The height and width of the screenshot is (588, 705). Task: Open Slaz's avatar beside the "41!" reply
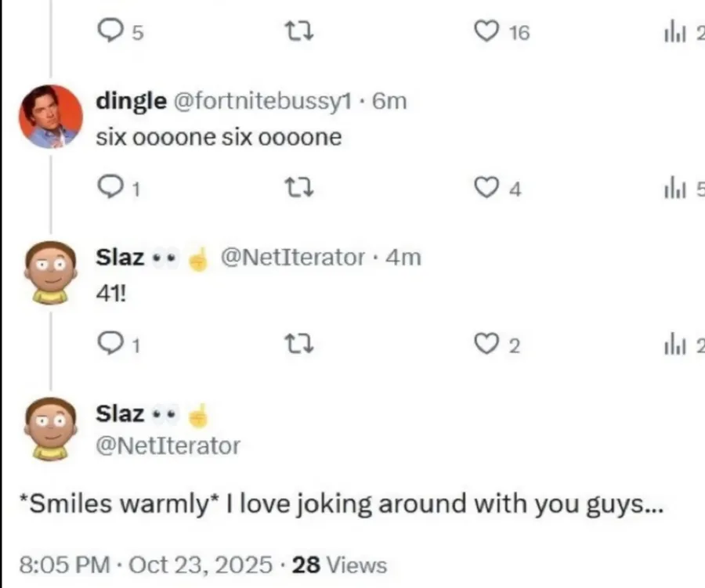(x=51, y=272)
